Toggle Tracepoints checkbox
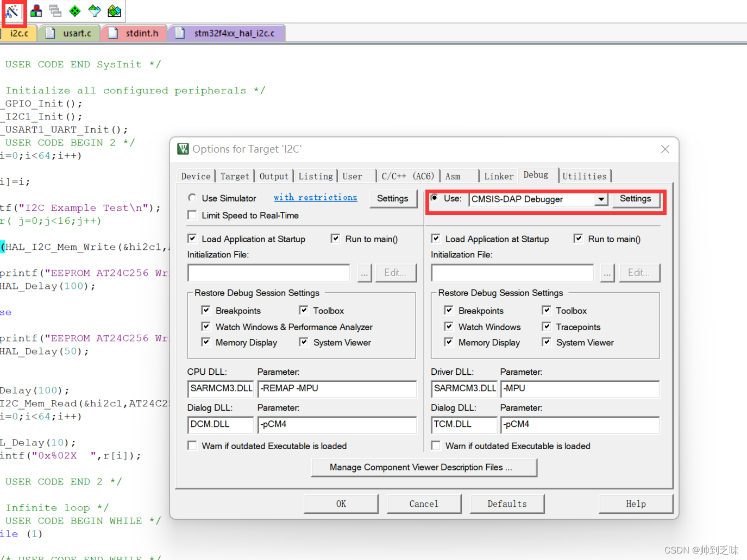 click(x=547, y=326)
